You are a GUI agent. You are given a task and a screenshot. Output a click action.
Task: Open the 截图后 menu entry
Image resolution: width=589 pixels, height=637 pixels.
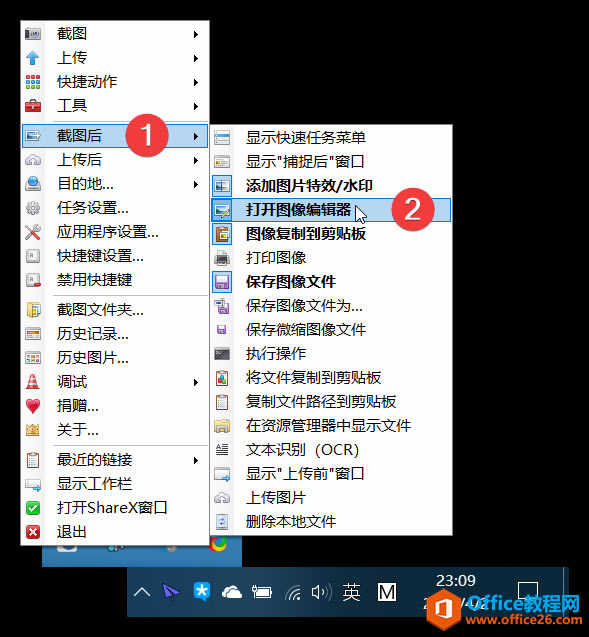115,136
